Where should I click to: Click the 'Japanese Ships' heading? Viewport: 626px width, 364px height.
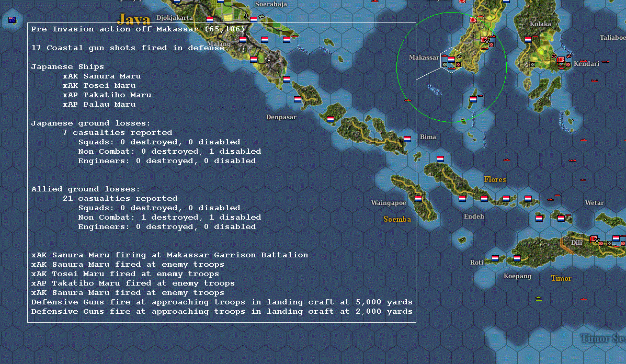(x=67, y=66)
